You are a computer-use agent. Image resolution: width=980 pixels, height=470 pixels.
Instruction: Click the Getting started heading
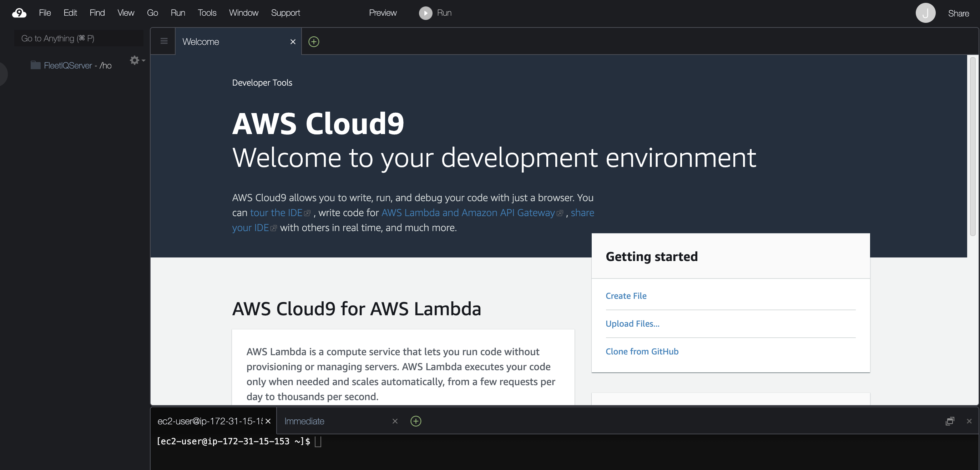point(651,256)
